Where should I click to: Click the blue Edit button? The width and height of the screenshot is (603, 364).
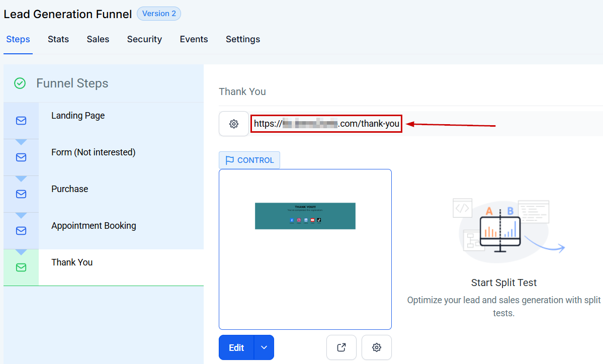236,347
